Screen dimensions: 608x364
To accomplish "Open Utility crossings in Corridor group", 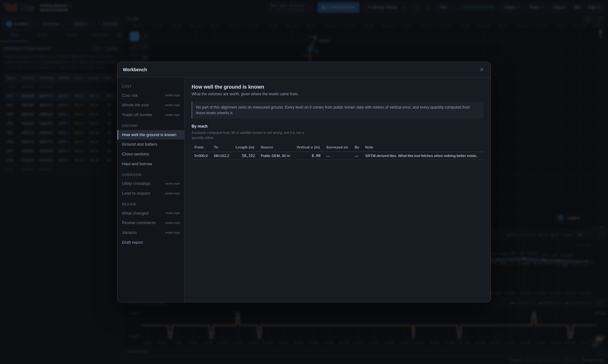I will pyautogui.click(x=151, y=184).
